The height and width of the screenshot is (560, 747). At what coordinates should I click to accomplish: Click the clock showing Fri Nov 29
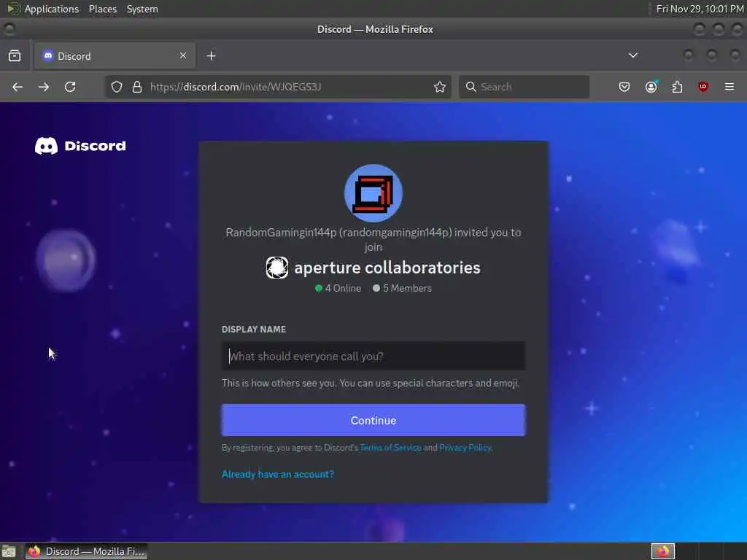click(x=700, y=9)
